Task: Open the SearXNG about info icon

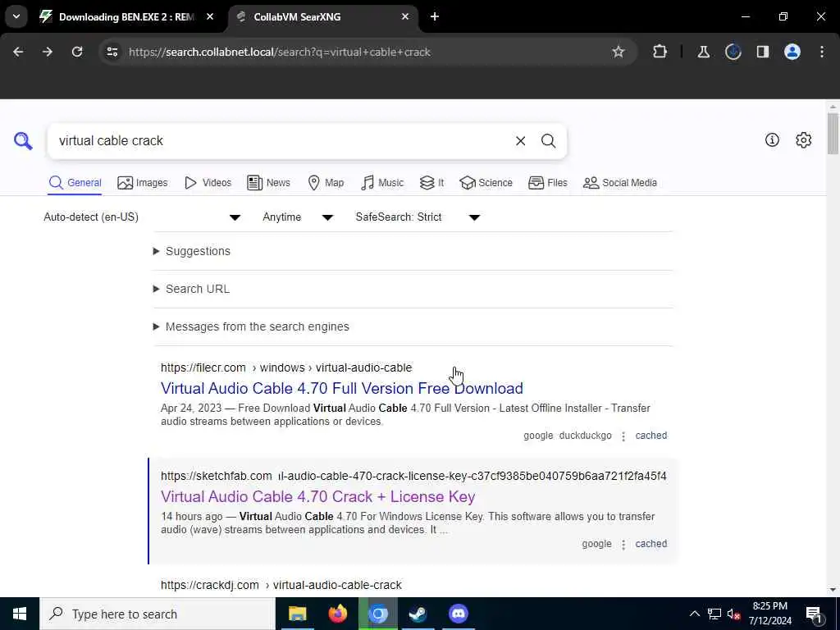Action: [772, 140]
